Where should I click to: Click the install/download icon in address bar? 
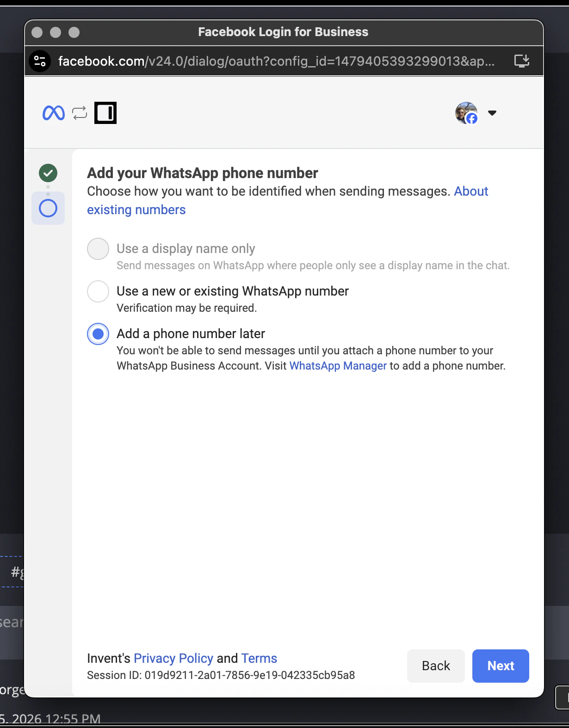522,61
